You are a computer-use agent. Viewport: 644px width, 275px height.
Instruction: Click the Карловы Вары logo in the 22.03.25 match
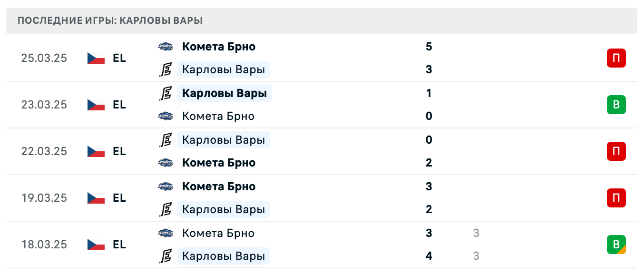pos(166,140)
